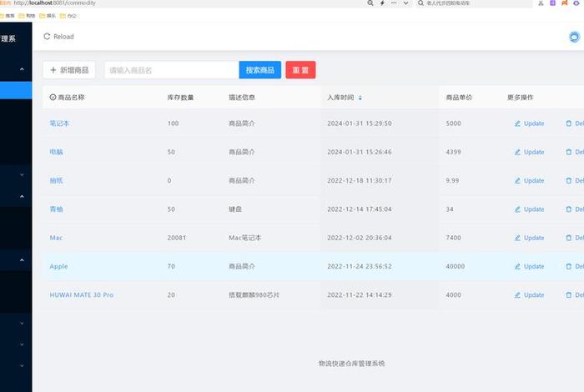Screen dimensions: 584x392
Task: Open the dropdown chevron in the address bar
Action: tap(405, 3)
